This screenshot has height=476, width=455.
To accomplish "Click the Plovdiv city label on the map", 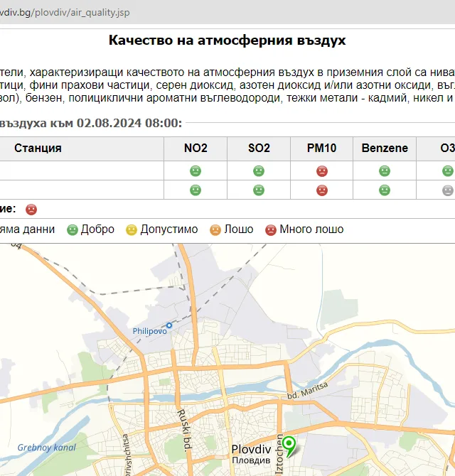I will click(x=251, y=450).
